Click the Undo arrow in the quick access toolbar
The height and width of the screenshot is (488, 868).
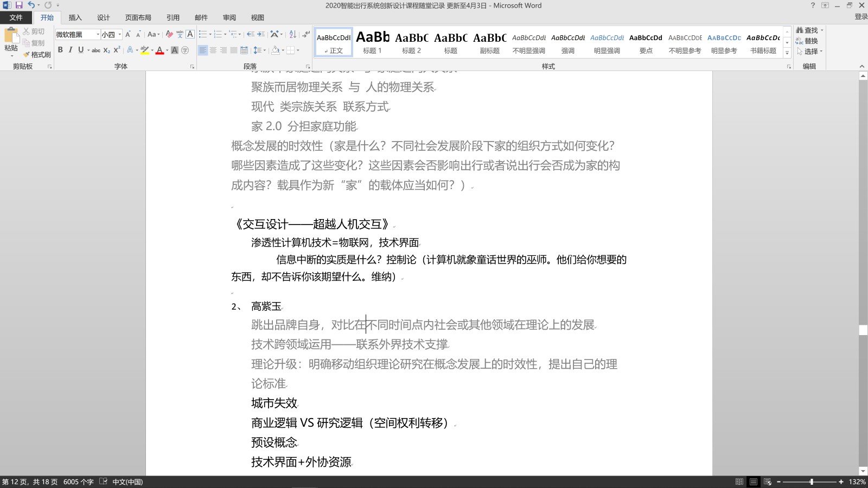31,5
